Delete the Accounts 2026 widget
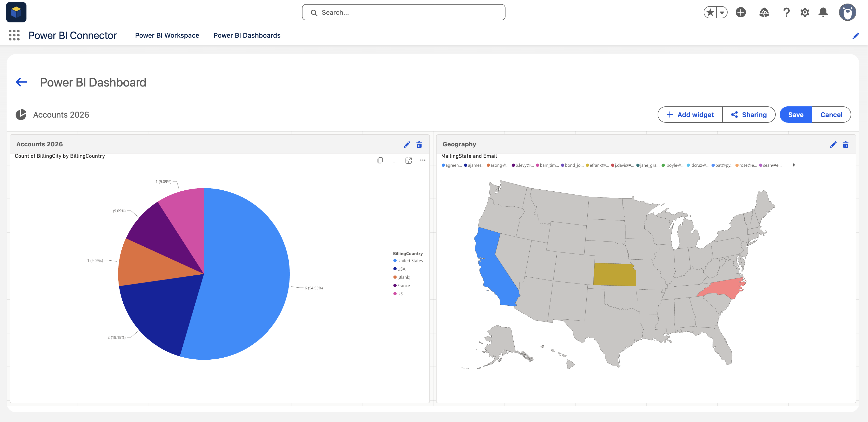 [x=419, y=145]
